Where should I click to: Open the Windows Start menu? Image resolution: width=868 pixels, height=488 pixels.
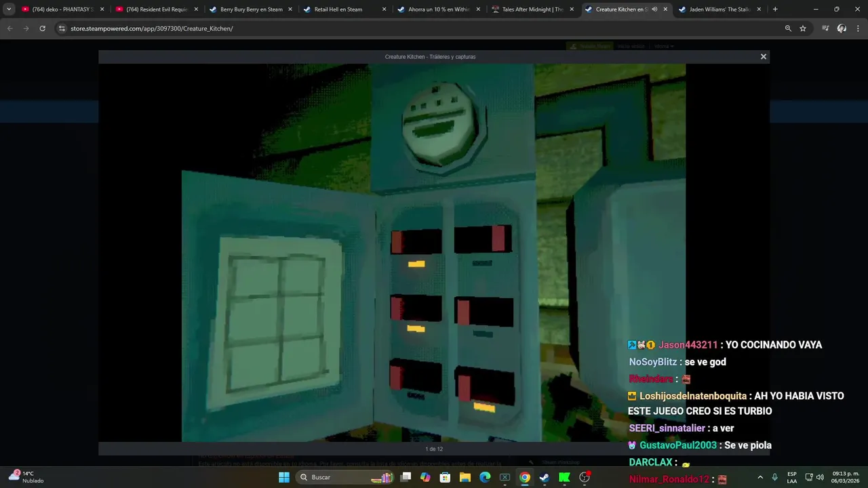(x=284, y=477)
